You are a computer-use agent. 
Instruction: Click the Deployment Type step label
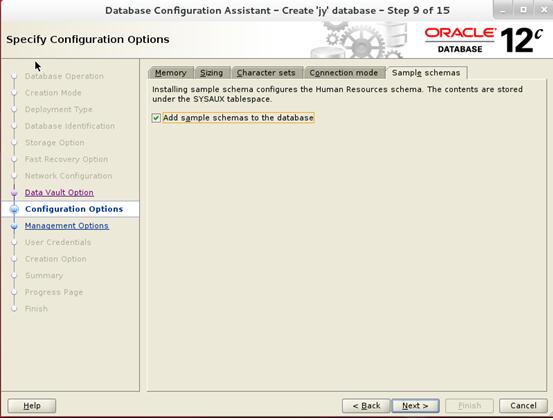pyautogui.click(x=59, y=109)
